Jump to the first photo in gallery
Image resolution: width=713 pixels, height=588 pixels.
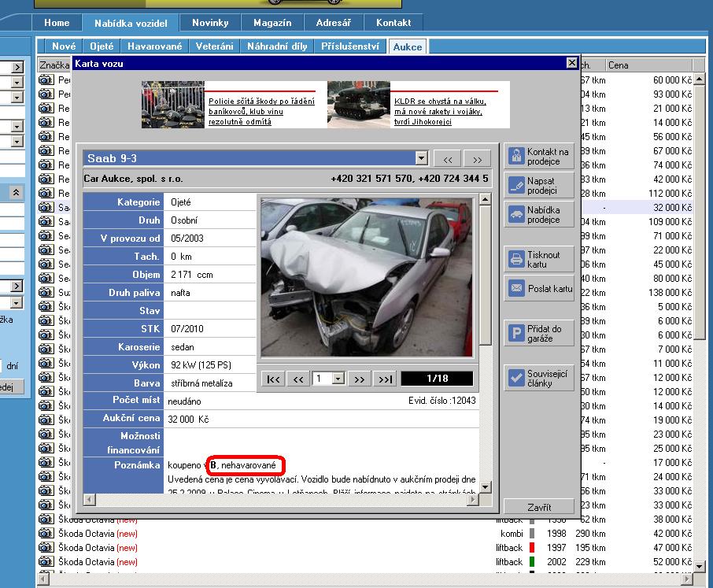click(x=273, y=379)
